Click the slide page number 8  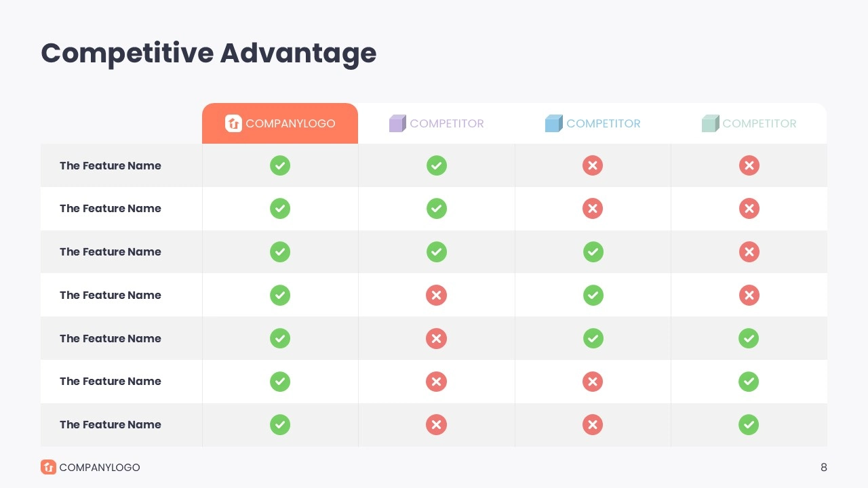[824, 467]
